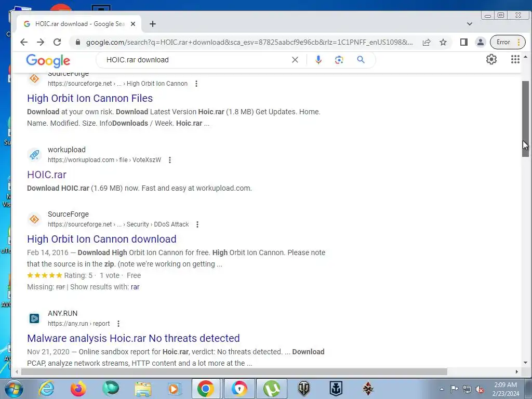Open the tab search chevron dropdown

tap(470, 24)
